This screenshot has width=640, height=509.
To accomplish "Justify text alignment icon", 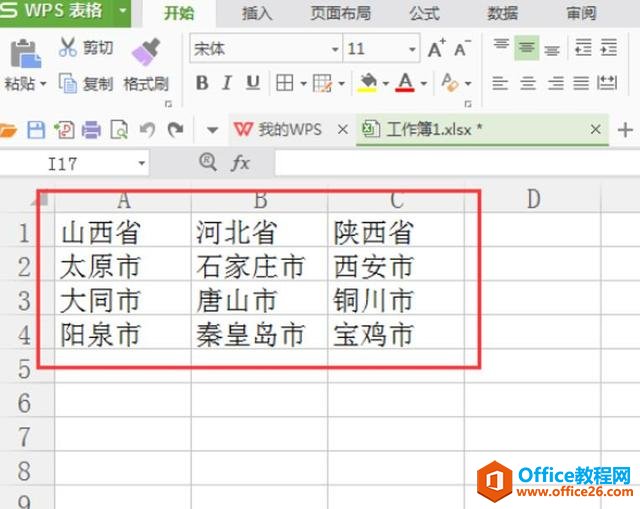I will coord(581,83).
